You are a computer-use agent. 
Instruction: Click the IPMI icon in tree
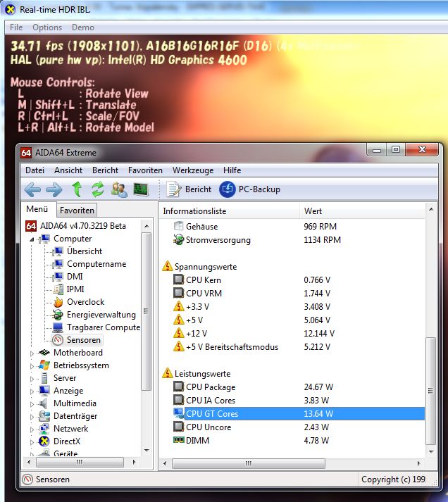[x=58, y=289]
